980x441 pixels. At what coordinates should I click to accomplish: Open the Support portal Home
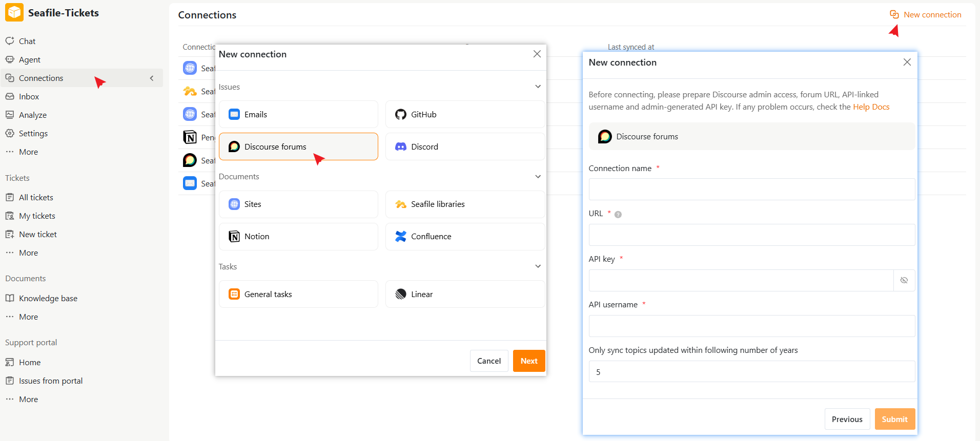pos(29,362)
